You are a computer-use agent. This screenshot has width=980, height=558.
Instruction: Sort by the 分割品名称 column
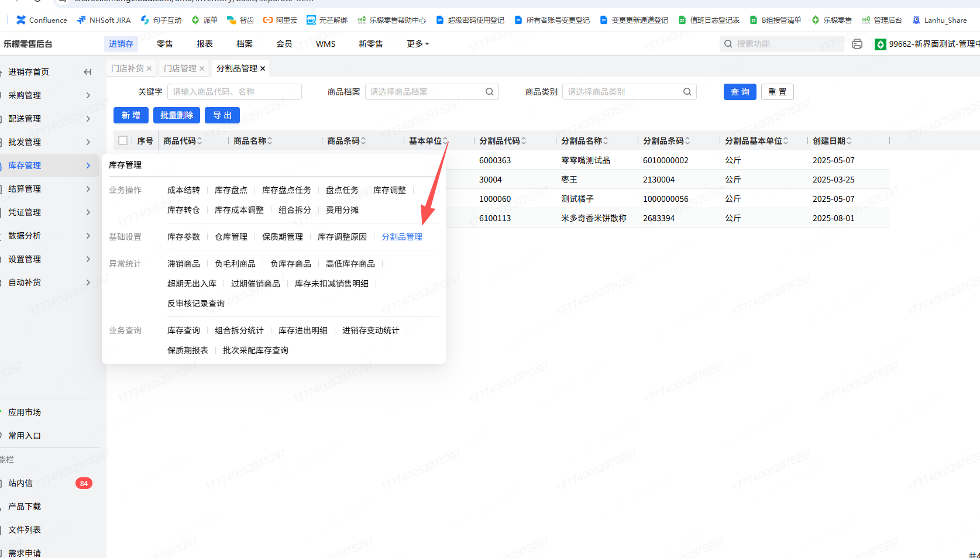(x=606, y=141)
